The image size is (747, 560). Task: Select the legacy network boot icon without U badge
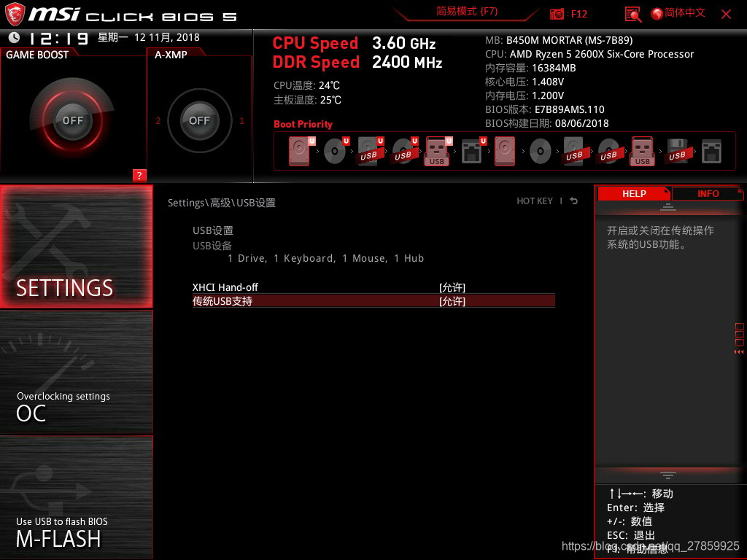click(711, 152)
